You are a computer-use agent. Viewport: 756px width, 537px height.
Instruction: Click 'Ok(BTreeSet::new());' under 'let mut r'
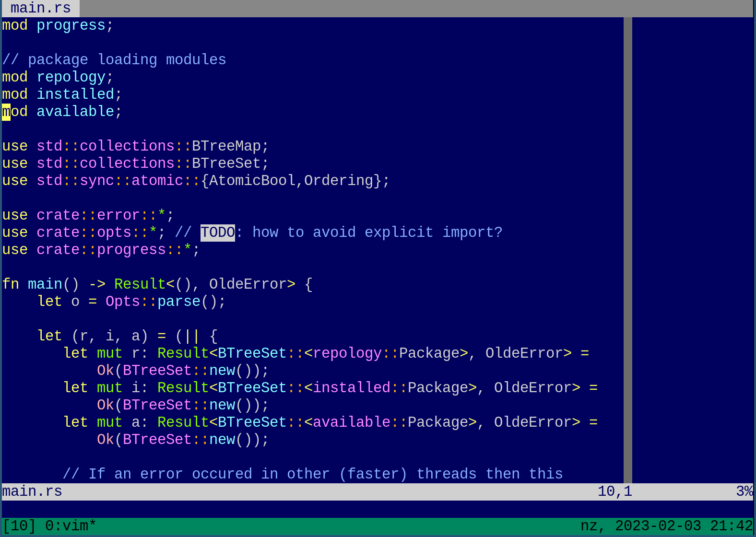[x=183, y=371]
